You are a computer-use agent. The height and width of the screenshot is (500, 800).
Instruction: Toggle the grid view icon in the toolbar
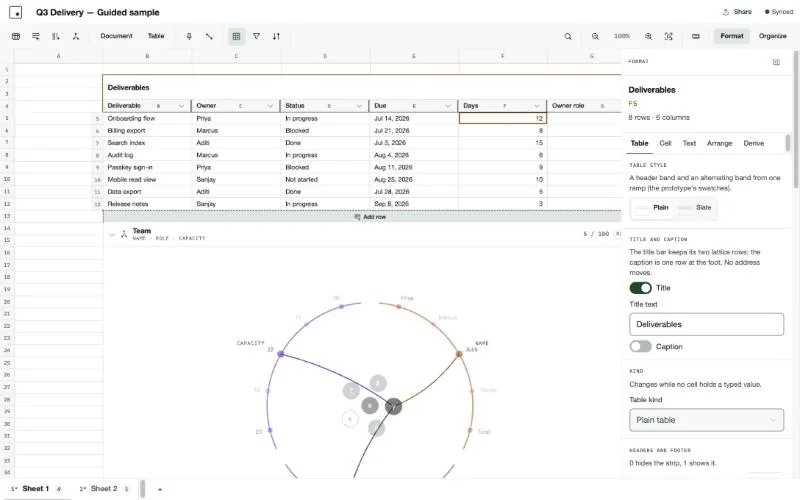(x=236, y=36)
